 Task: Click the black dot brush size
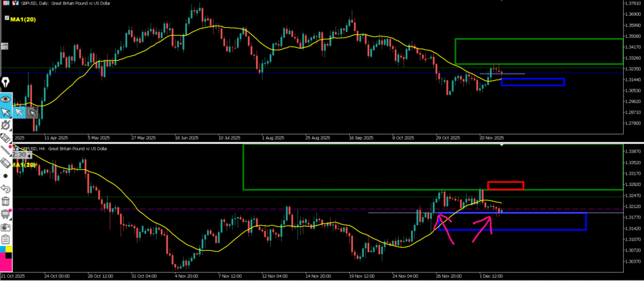pos(6,176)
